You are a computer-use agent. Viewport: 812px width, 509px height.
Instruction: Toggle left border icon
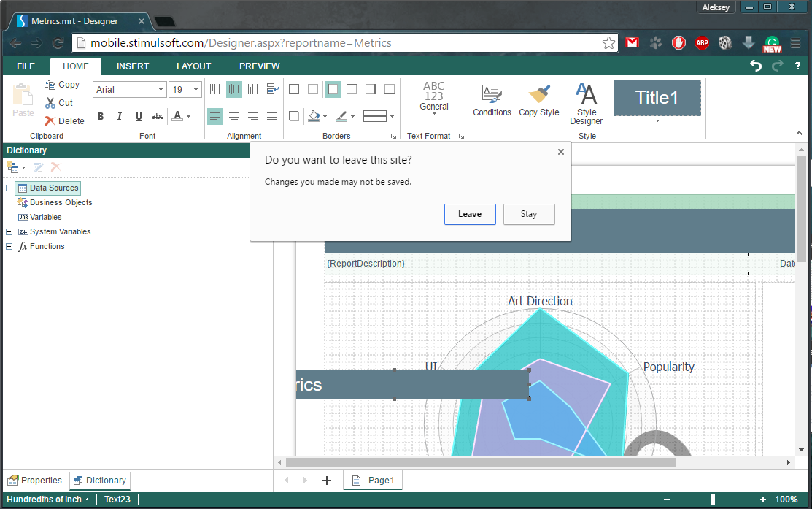pyautogui.click(x=333, y=90)
